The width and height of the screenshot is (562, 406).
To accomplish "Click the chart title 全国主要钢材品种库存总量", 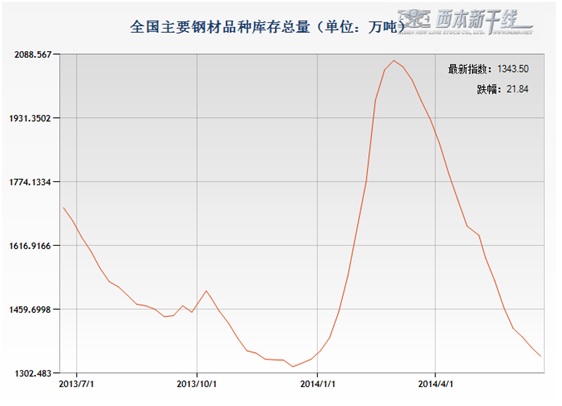I will coord(220,27).
